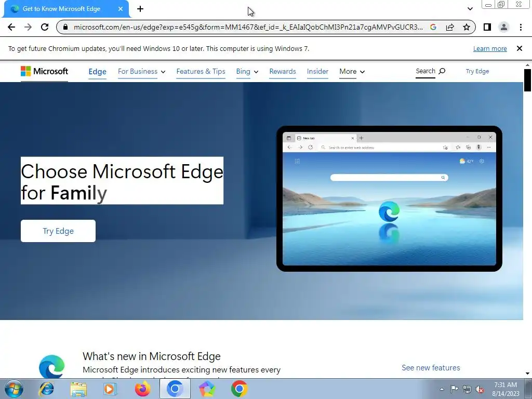Click the browser forward arrow
The image size is (532, 399).
coord(28,27)
